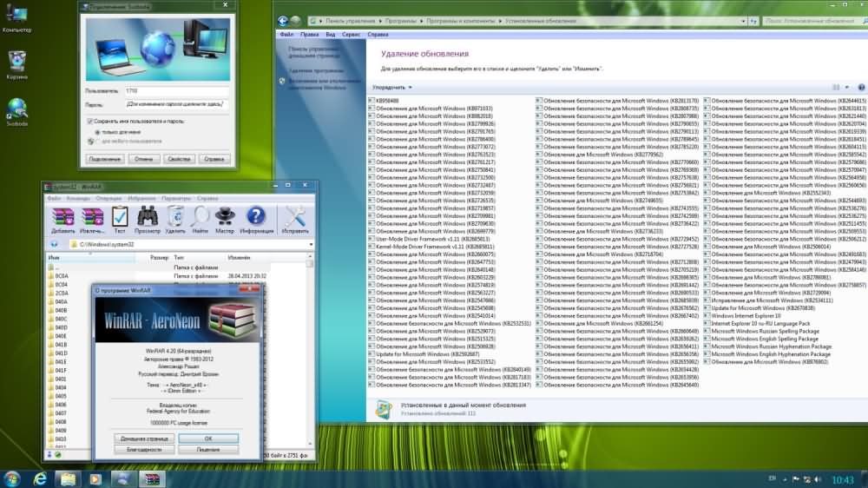Viewport: 868px width, 488px height.
Task: Open the Сервис menu in Control Panel
Action: point(352,34)
